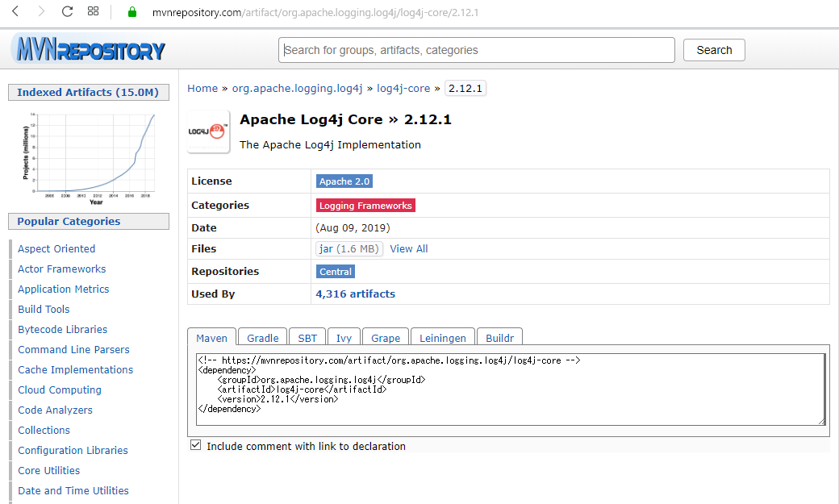Open the Core Utilities category
This screenshot has height=504, width=839.
[48, 471]
